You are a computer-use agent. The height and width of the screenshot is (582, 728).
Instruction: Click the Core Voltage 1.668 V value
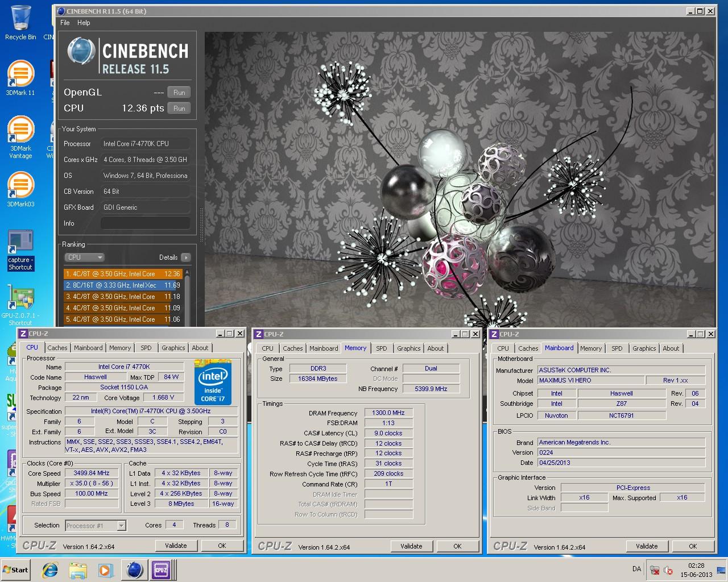click(163, 397)
